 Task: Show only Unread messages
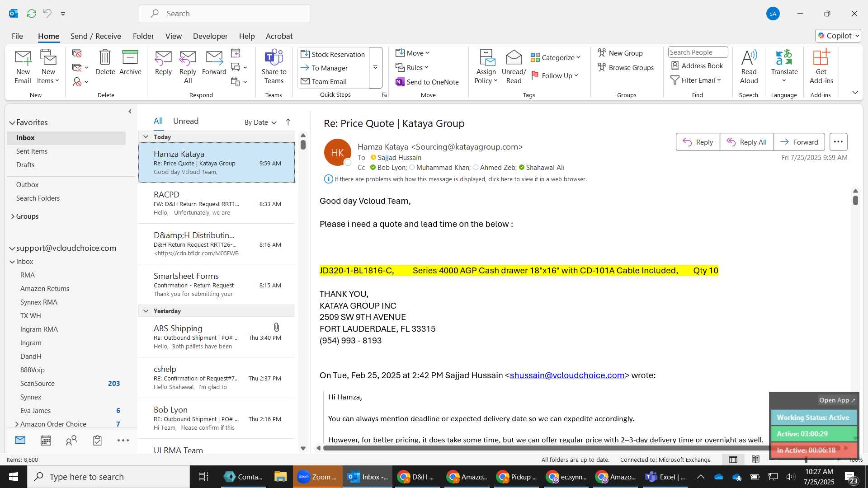point(186,121)
